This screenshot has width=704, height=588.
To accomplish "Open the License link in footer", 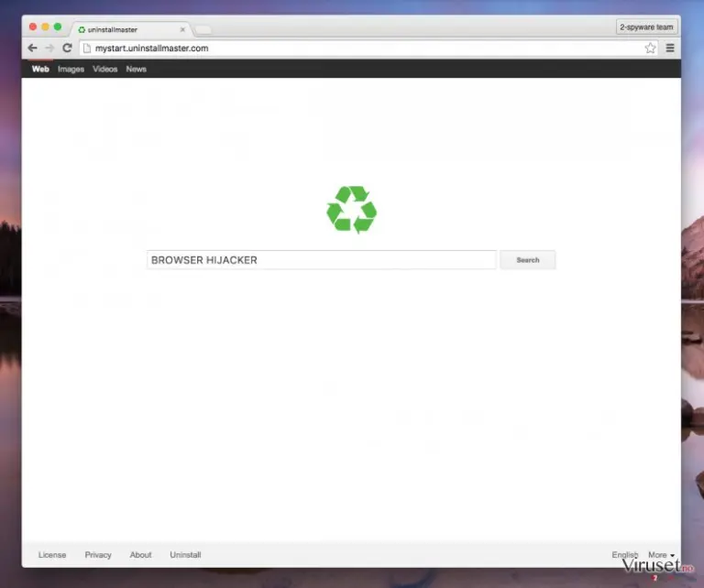I will click(52, 555).
